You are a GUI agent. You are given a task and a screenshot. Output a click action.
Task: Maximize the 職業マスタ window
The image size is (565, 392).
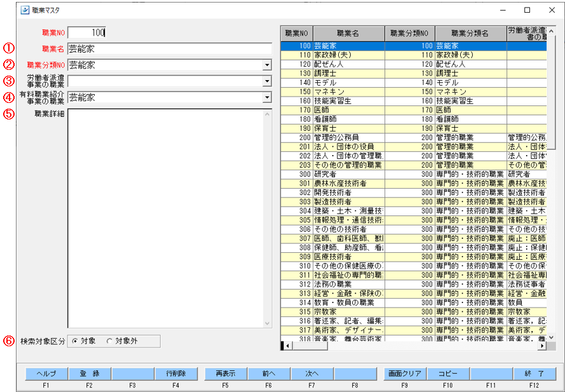(x=527, y=10)
